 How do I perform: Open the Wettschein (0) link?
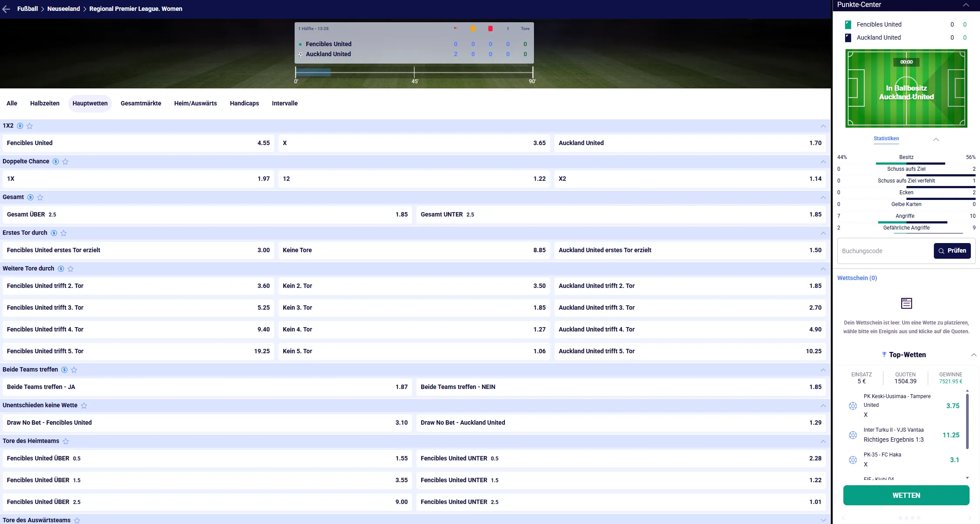(x=857, y=278)
